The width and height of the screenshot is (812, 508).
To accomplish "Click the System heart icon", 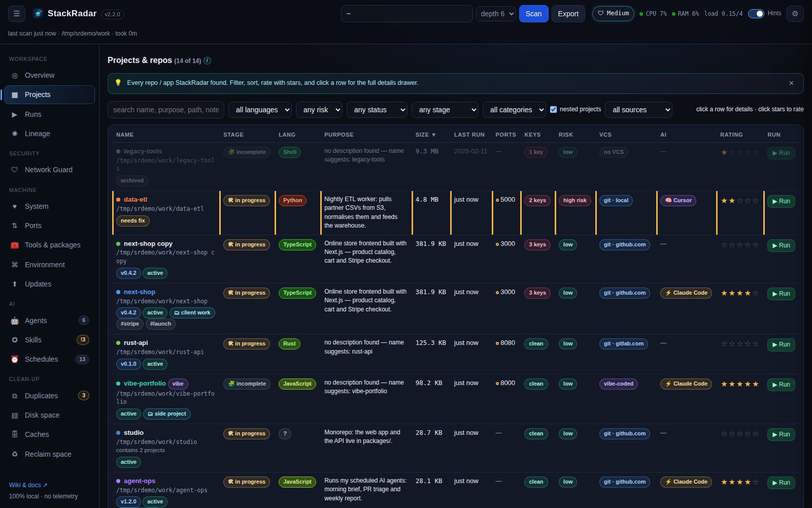I will [x=15, y=206].
